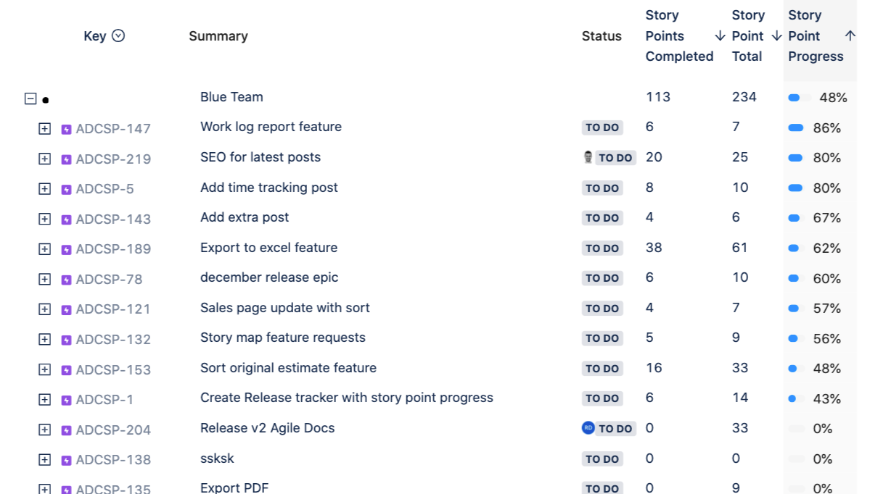The width and height of the screenshot is (870, 494).
Task: Click the blue assignee avatar on Release v2 Agile Docs
Action: point(588,428)
